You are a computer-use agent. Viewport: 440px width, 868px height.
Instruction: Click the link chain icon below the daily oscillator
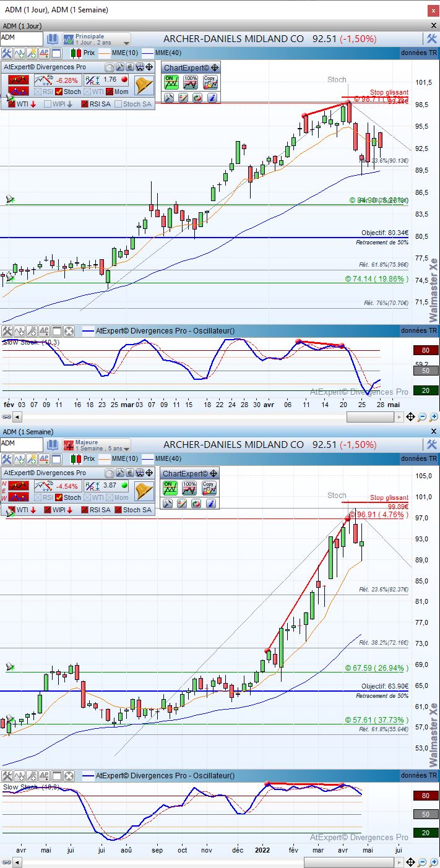6,418
